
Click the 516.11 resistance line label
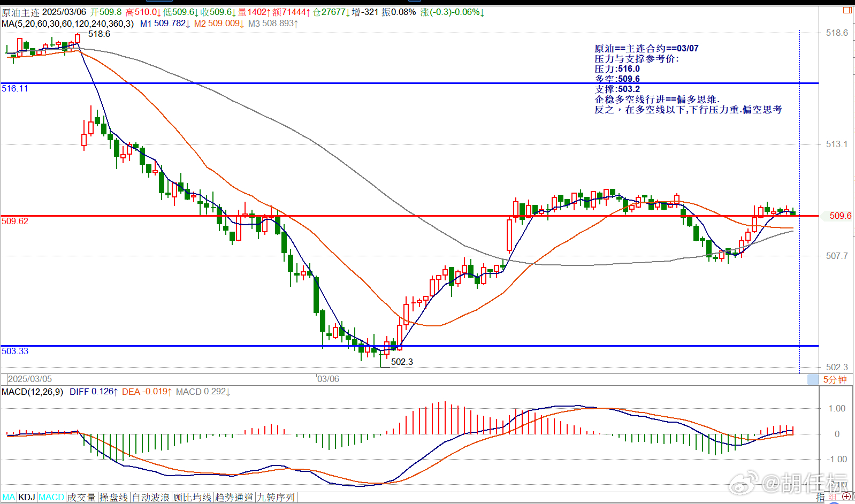(14, 88)
